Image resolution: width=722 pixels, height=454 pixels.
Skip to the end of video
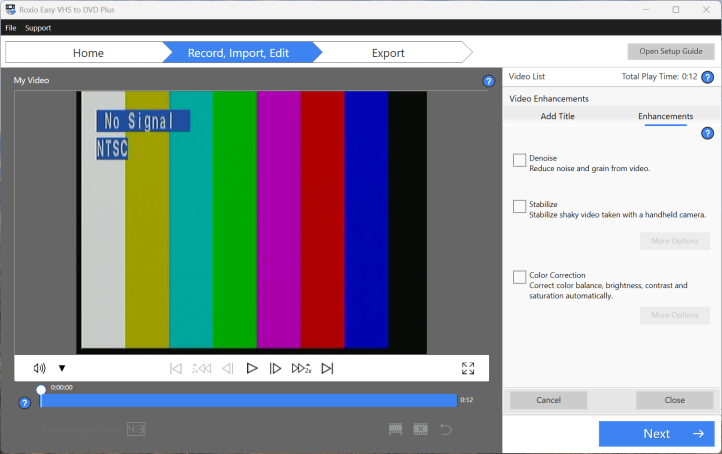tap(327, 368)
